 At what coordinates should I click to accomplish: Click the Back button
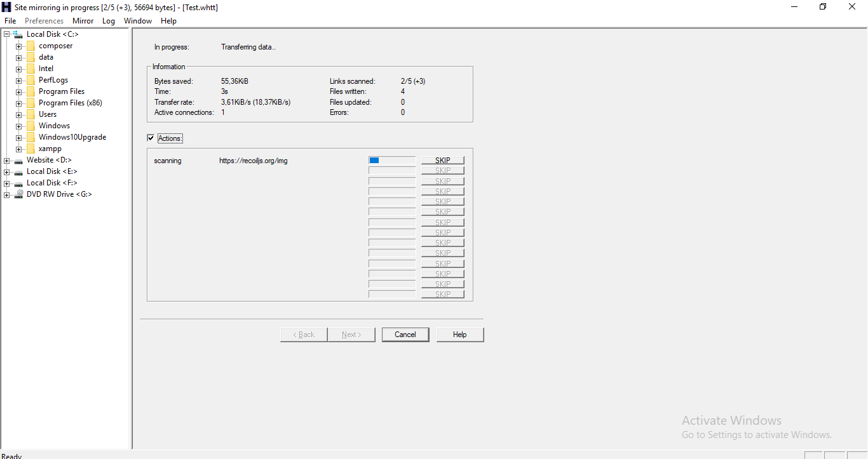[x=304, y=335]
